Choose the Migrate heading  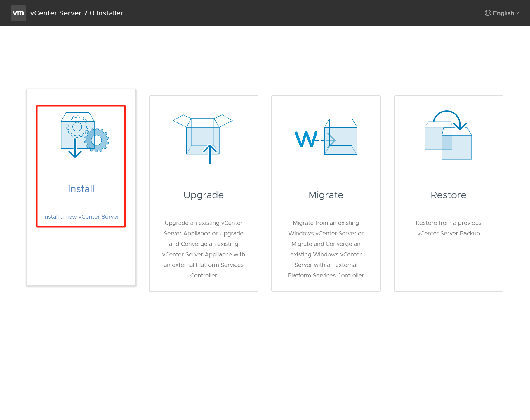point(326,195)
